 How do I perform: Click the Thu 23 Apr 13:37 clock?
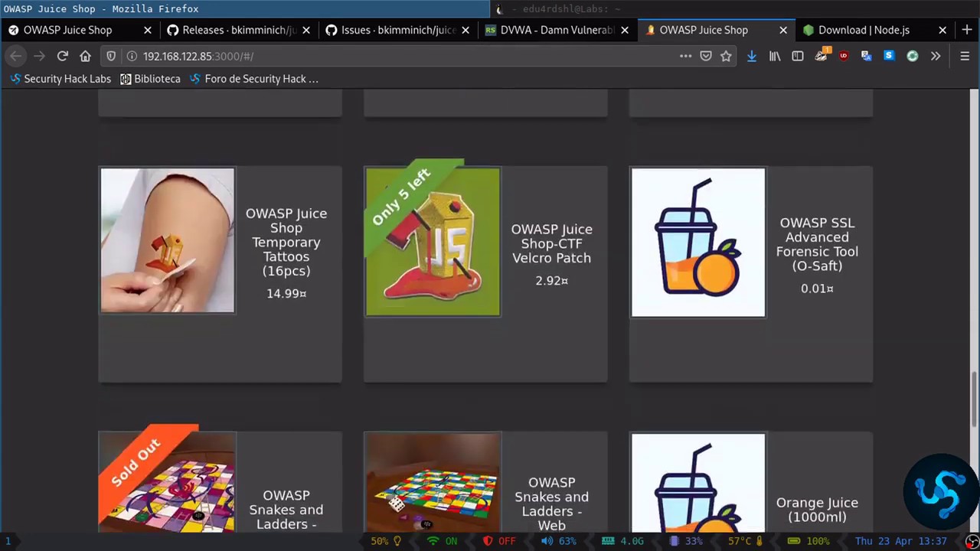point(901,541)
